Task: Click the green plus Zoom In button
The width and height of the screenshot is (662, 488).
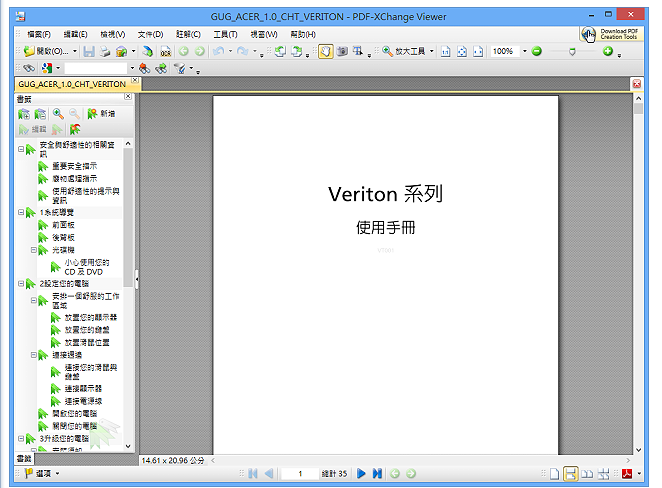Action: (608, 52)
